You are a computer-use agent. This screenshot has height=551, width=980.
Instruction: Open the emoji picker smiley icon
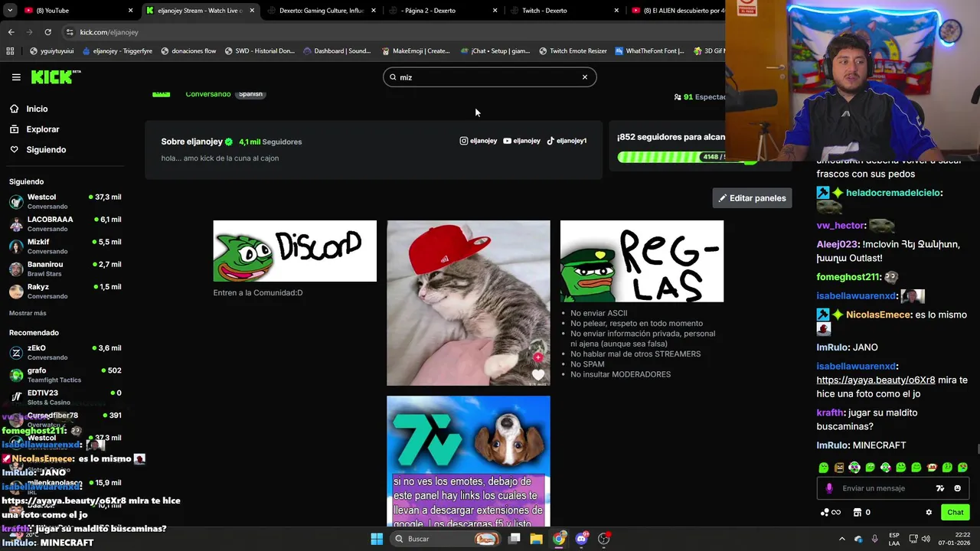pos(957,488)
